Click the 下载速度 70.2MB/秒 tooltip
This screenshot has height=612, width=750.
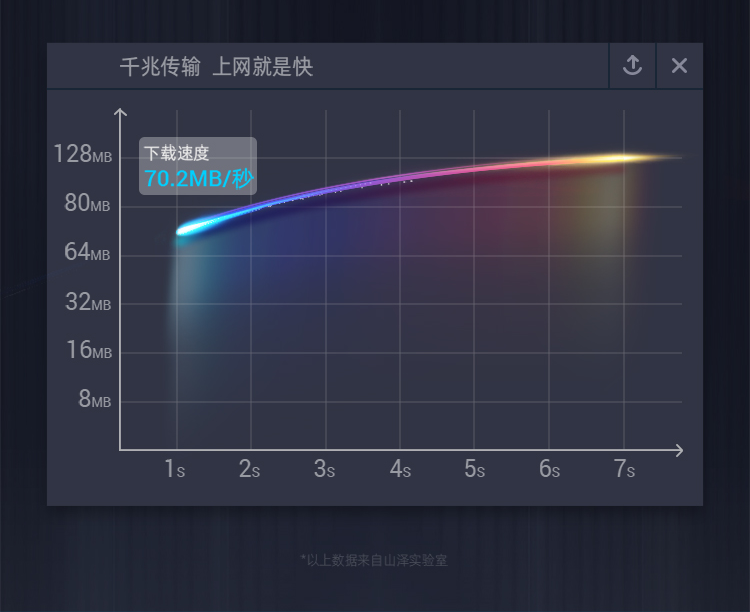click(x=198, y=166)
